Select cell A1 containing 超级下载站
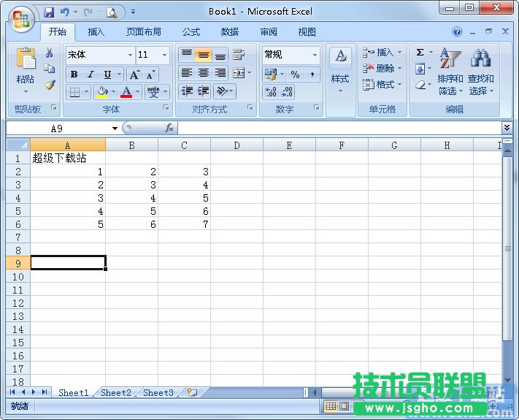Screen dimensions: 519x420 click(68, 158)
